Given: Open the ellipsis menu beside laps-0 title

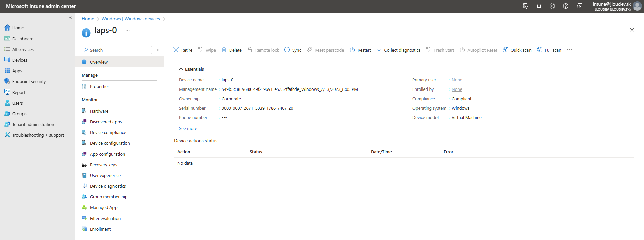Looking at the screenshot, I should pos(128,30).
